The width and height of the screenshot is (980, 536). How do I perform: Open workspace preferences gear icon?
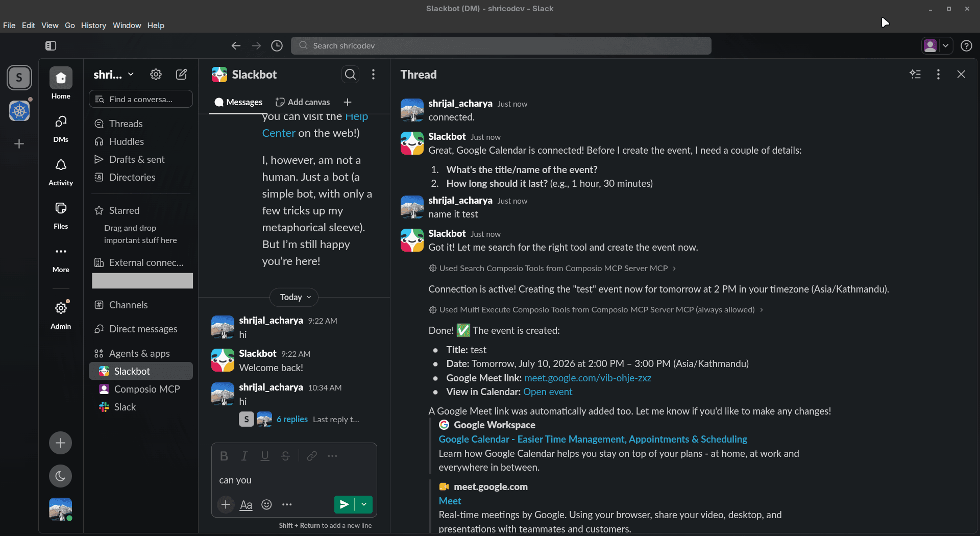[156, 75]
